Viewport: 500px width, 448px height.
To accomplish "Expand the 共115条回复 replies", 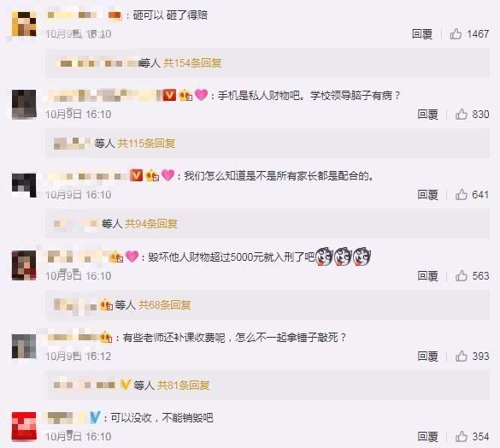I will tap(146, 144).
